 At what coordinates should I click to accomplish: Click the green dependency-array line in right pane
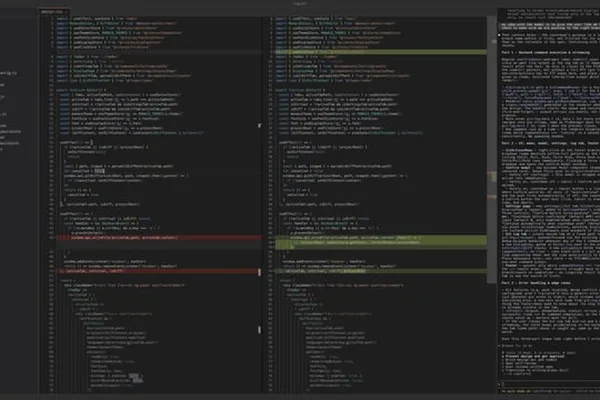(381, 271)
